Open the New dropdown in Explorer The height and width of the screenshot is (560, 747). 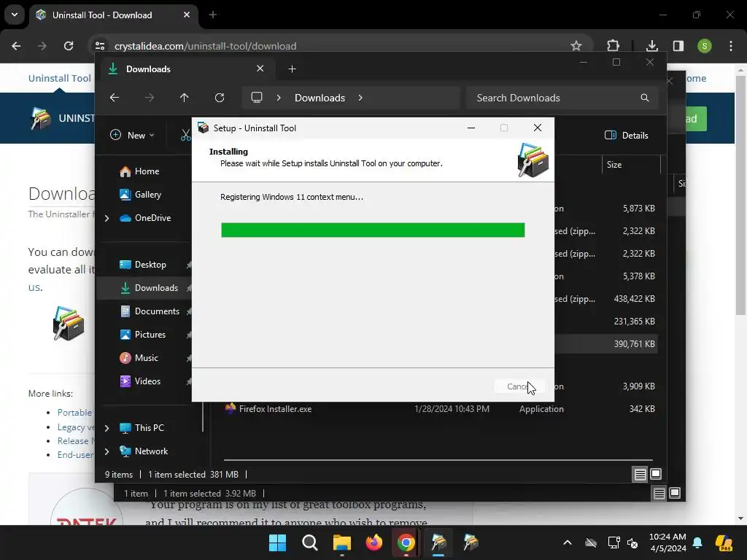132,135
